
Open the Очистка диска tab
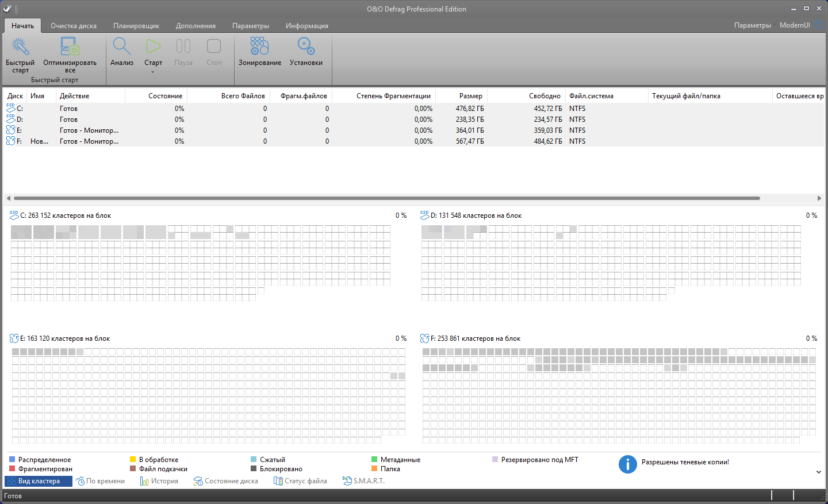(74, 26)
